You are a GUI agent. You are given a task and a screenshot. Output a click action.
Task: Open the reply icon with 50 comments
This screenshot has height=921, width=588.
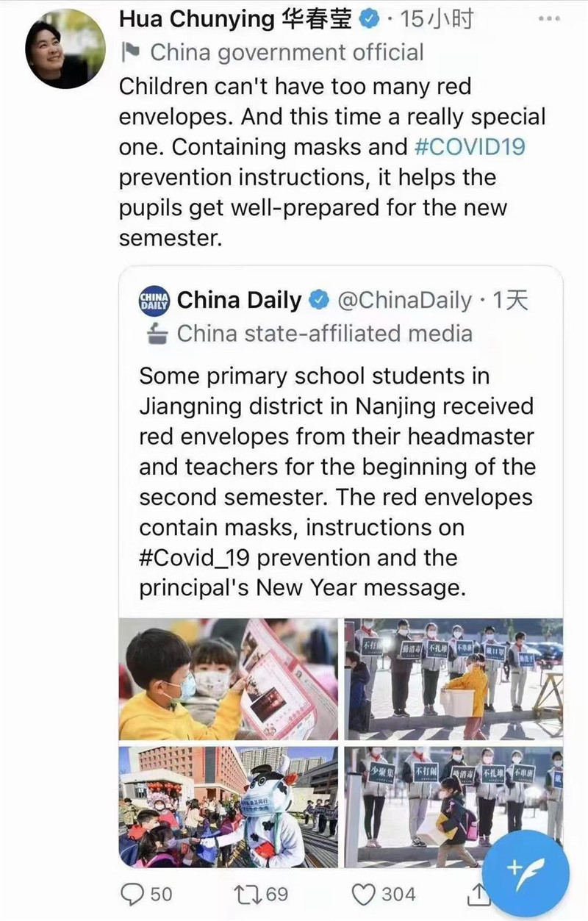point(134,893)
